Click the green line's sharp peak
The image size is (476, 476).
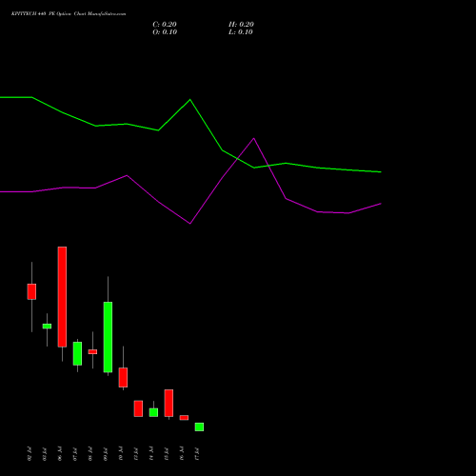pos(190,100)
